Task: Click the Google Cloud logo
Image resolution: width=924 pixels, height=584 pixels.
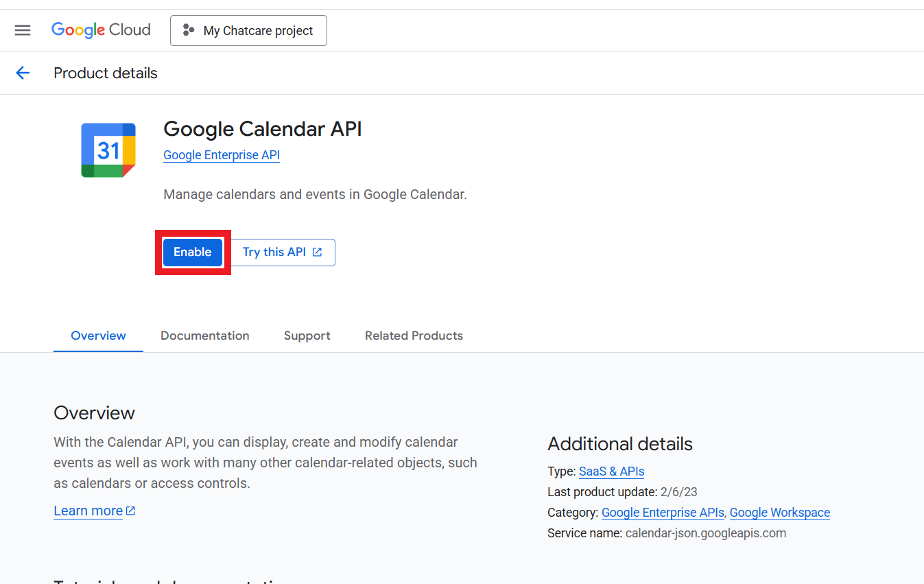Action: pos(101,30)
